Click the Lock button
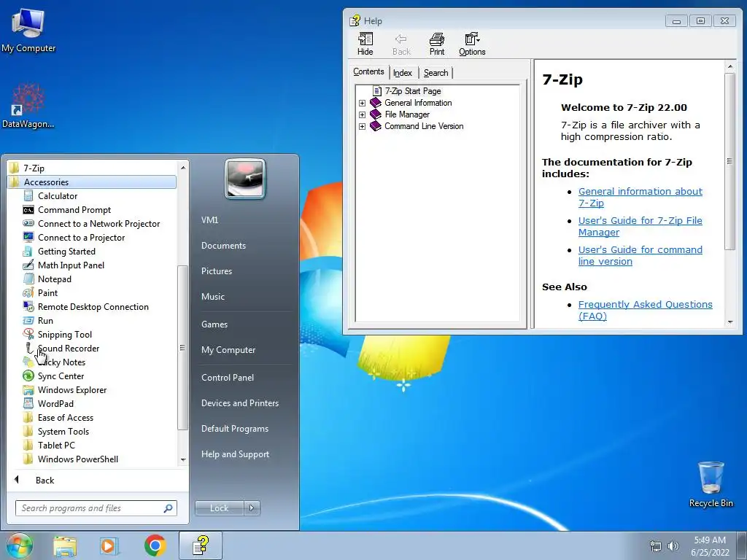The width and height of the screenshot is (747, 560). click(219, 508)
